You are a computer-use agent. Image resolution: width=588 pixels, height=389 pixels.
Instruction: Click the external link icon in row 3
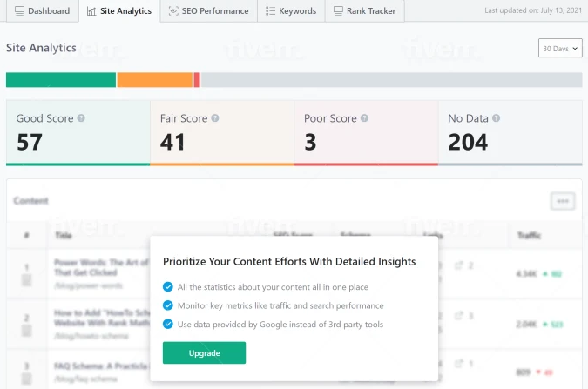point(458,364)
